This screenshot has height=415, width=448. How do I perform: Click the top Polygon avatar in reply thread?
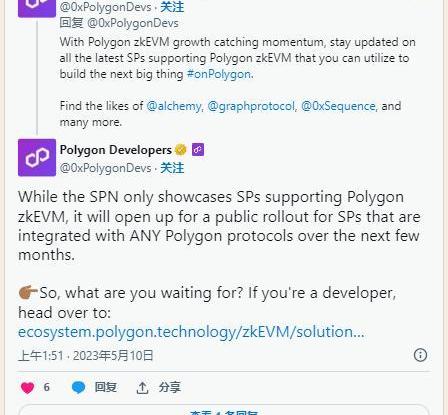click(x=37, y=8)
